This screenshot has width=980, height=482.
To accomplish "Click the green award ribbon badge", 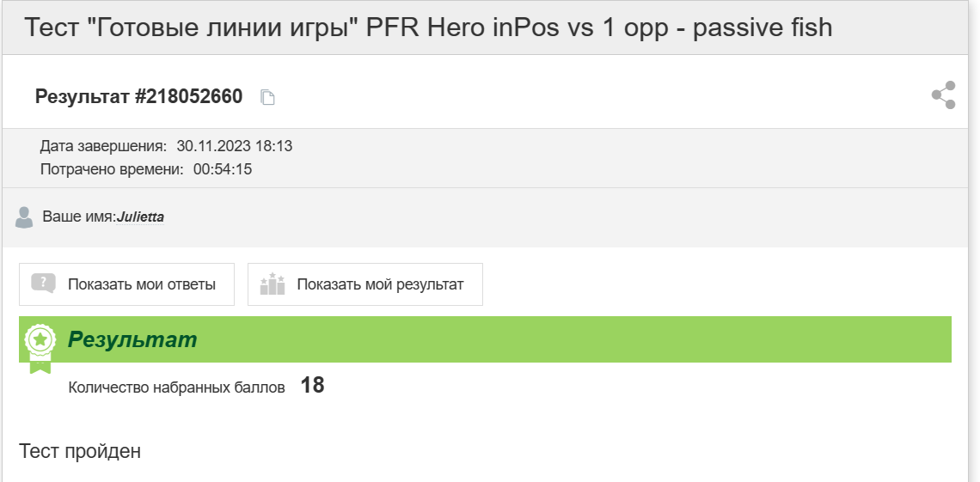I will pos(40,348).
